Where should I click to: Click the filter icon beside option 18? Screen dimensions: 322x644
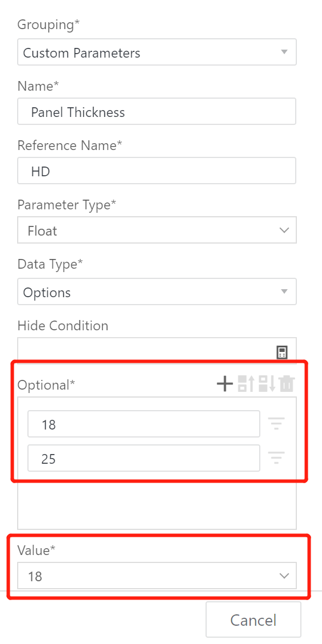click(276, 423)
